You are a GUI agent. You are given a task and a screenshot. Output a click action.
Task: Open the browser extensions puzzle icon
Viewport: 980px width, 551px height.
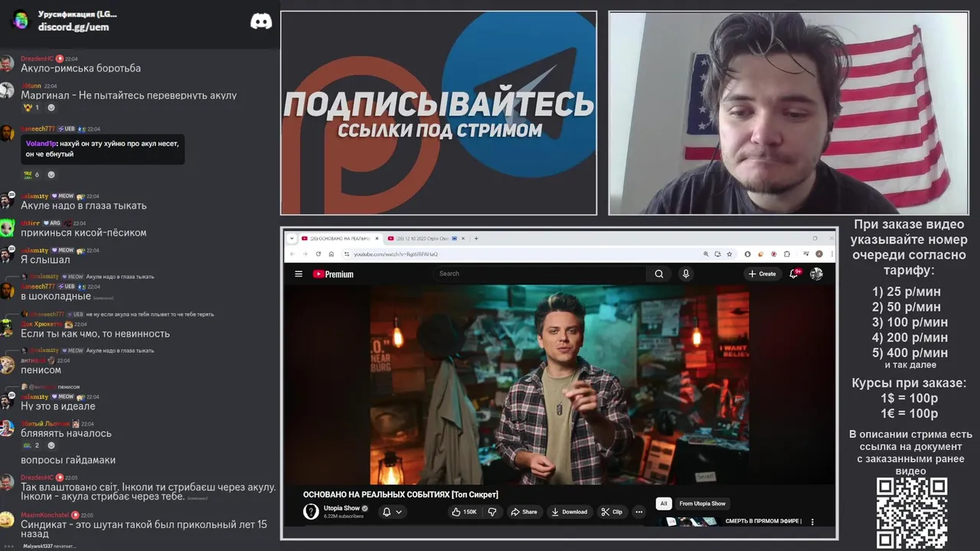[786, 254]
